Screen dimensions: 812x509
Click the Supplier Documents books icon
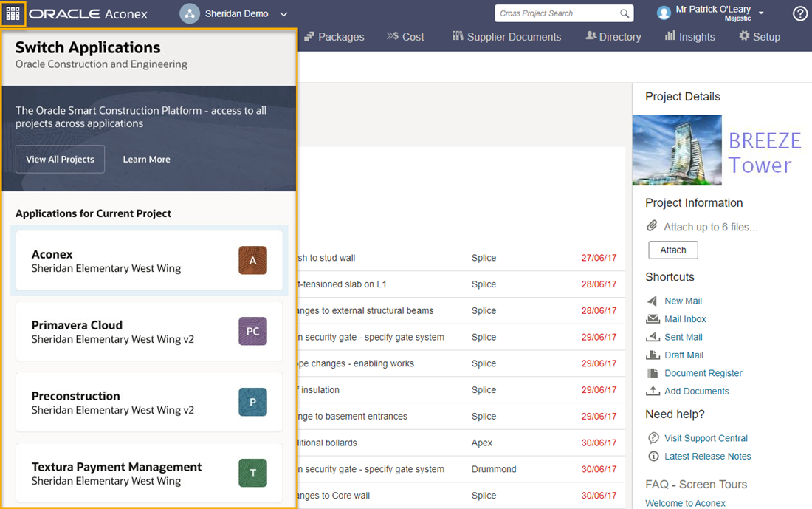pyautogui.click(x=458, y=35)
